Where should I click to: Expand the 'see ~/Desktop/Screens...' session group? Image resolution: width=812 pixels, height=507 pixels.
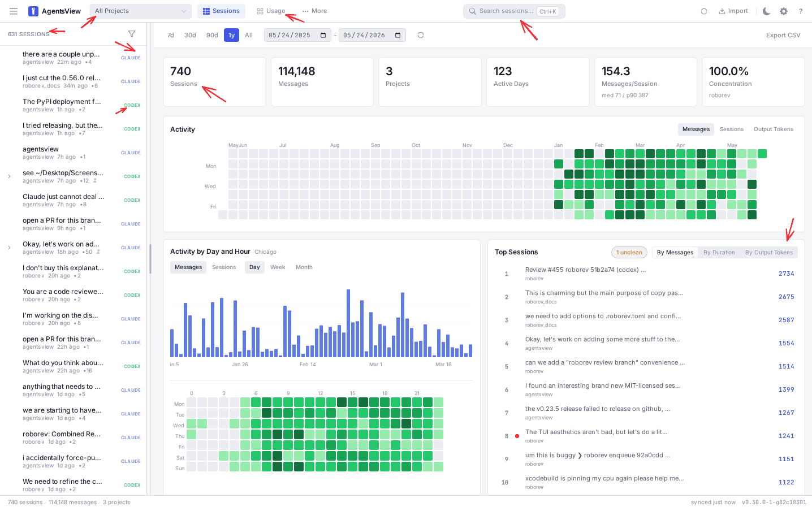[9, 176]
